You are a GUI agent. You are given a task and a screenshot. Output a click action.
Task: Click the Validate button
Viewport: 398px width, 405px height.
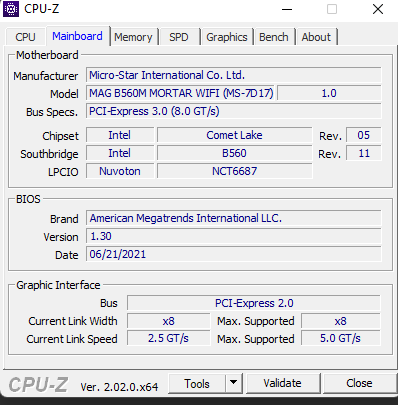coord(282,383)
